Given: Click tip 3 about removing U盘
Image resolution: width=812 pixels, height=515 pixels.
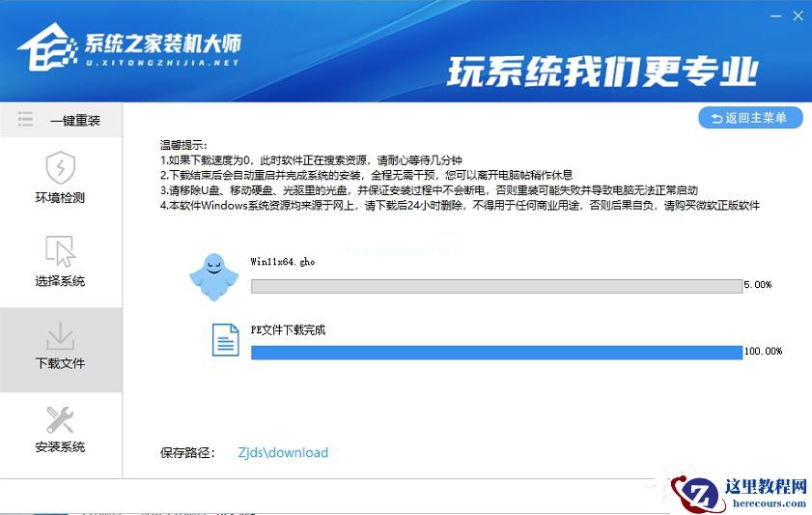Looking at the screenshot, I should coord(429,190).
